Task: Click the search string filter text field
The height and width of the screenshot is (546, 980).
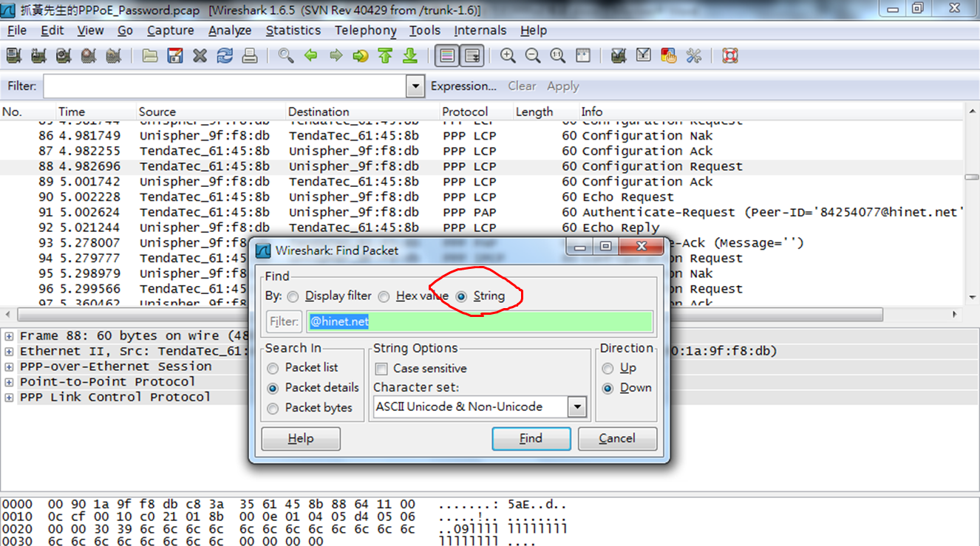Action: pyautogui.click(x=479, y=321)
